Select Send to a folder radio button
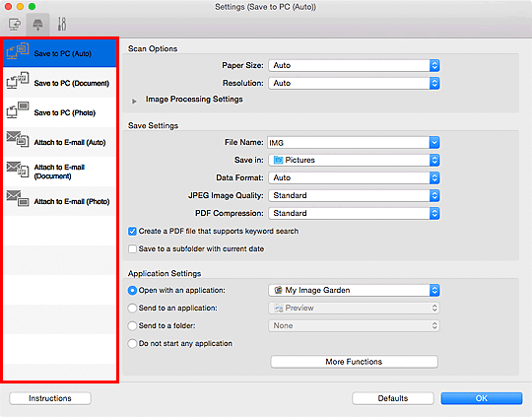Image resolution: width=532 pixels, height=417 pixels. coord(132,325)
